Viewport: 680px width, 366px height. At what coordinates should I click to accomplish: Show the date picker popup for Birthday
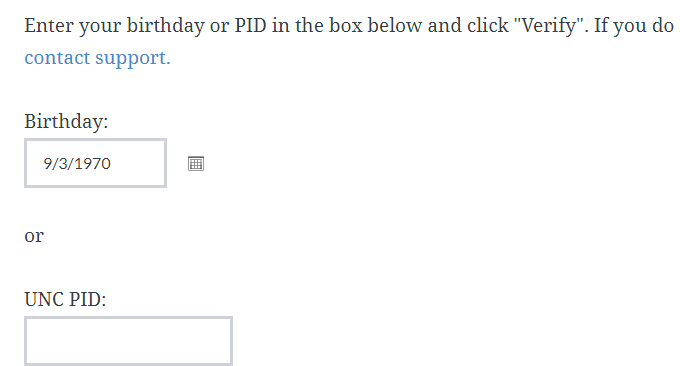coord(196,163)
